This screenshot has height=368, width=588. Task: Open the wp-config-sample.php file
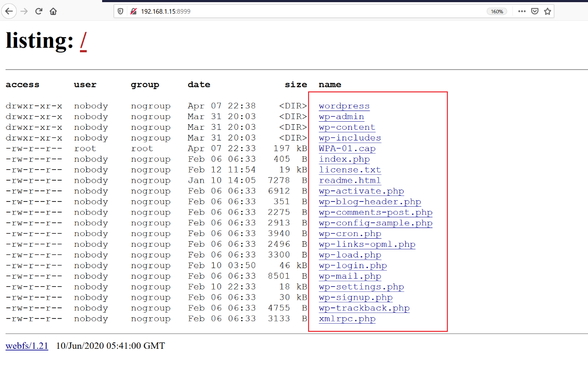[376, 223]
